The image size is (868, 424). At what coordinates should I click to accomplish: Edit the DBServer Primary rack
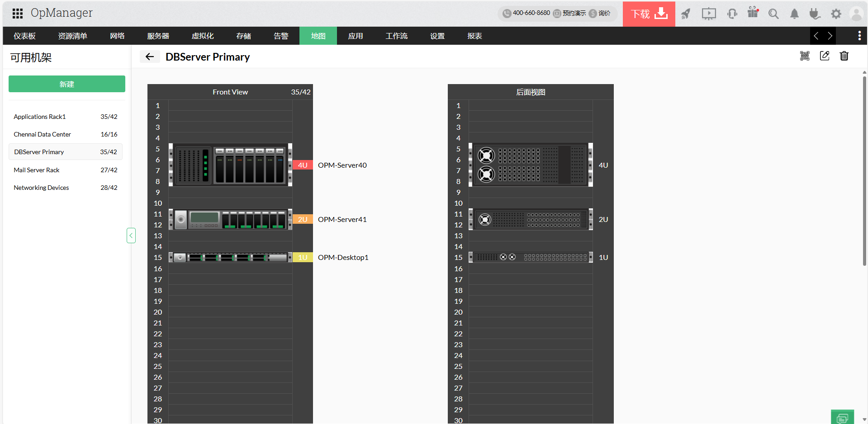click(x=825, y=56)
